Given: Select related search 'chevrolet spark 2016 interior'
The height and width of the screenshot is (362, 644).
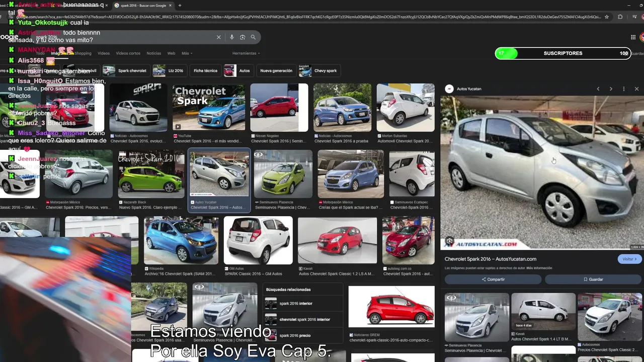Looking at the screenshot, I should click(303, 319).
